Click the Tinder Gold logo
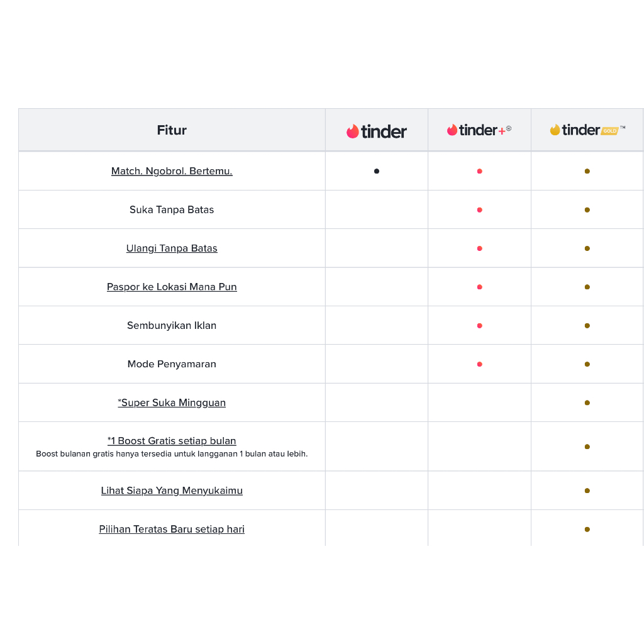644x644 pixels. click(587, 130)
